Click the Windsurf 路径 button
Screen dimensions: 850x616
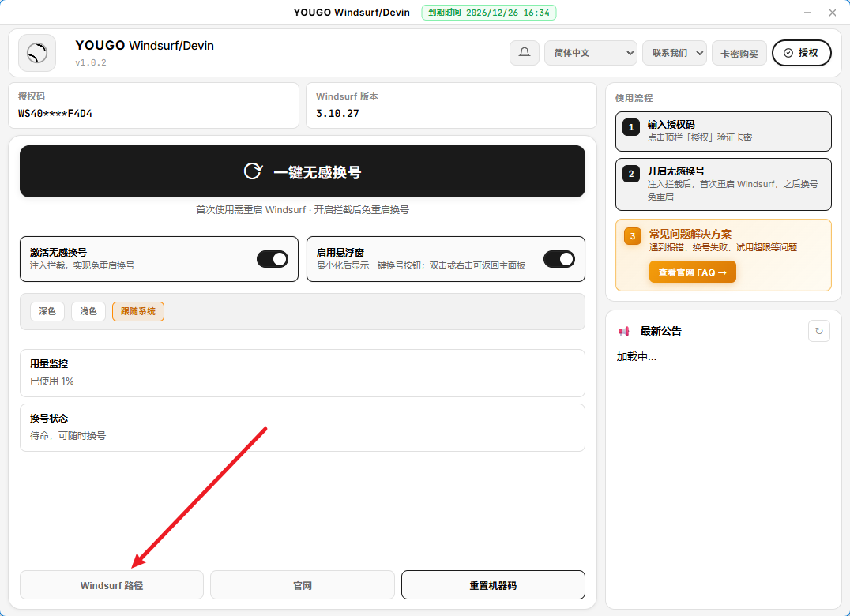click(x=111, y=585)
